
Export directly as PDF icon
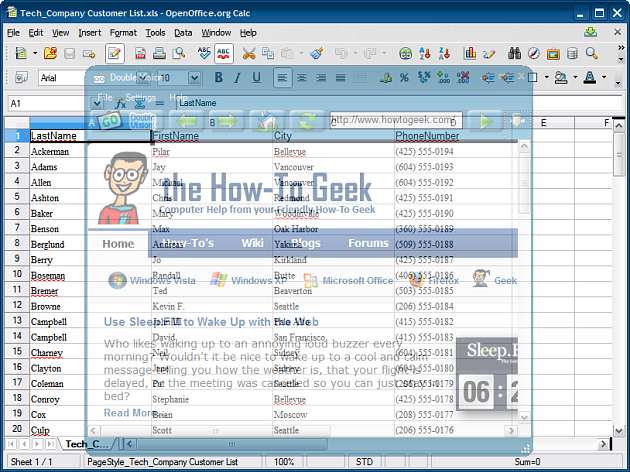(140, 53)
